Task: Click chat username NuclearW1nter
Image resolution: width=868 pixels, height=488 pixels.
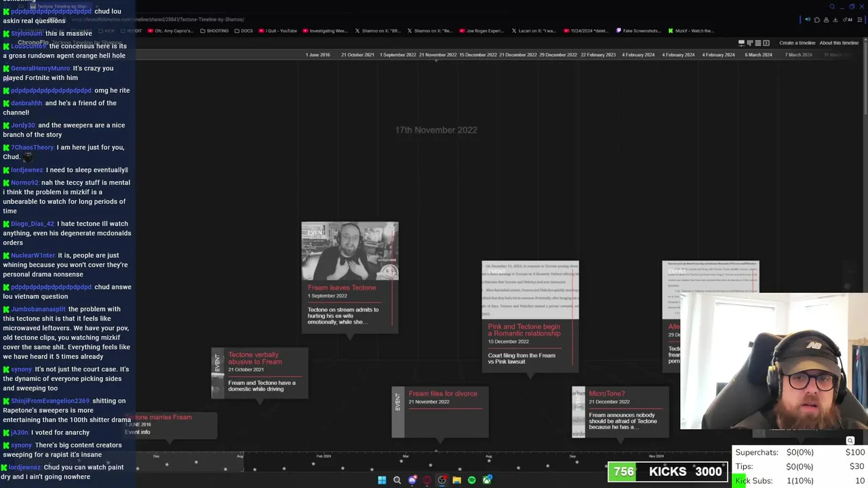Action: point(33,256)
